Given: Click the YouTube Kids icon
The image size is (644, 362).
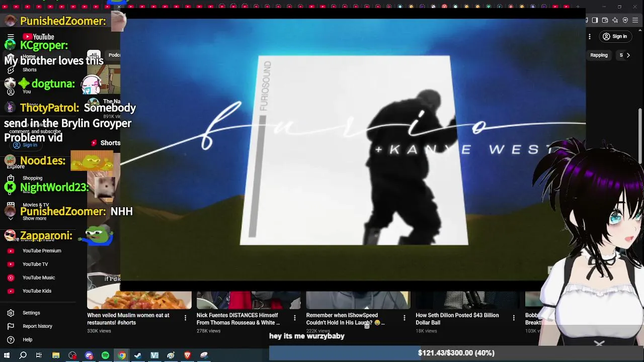Looking at the screenshot, I should [11, 291].
